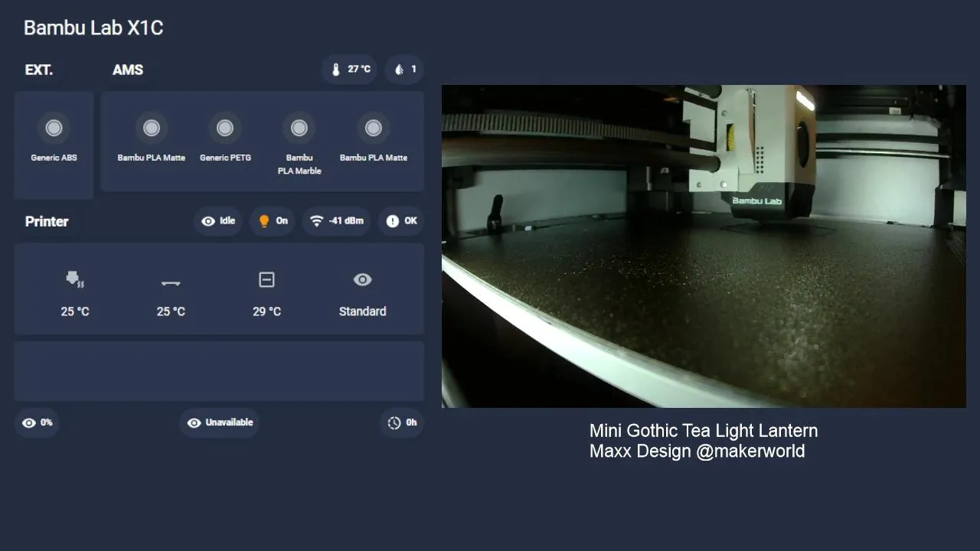This screenshot has height=551, width=980.
Task: Click the Mini Gothic Tea Light Lantern text
Action: [704, 431]
